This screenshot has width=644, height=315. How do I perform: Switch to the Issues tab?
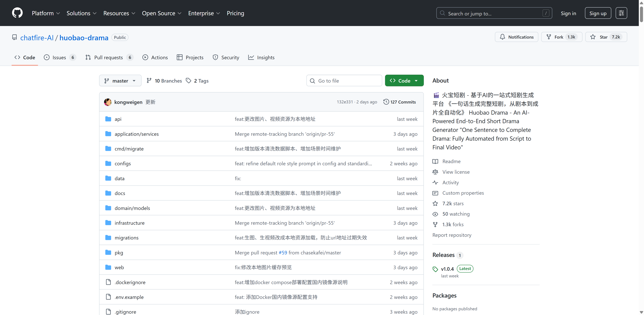tap(60, 58)
